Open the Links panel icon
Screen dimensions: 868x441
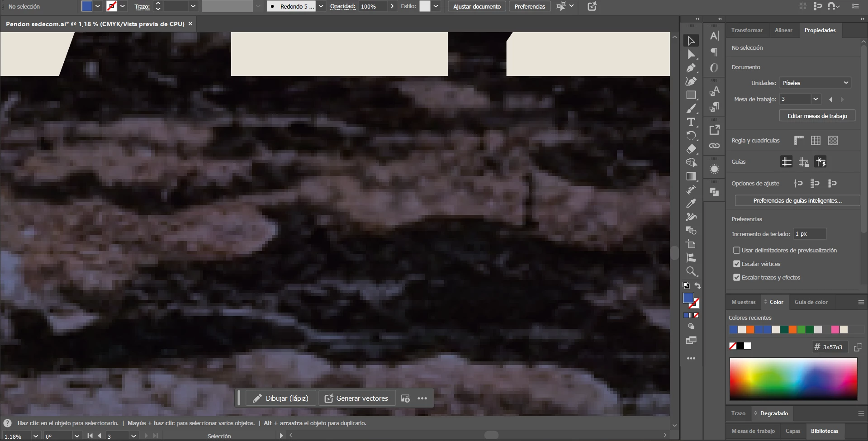[714, 146]
